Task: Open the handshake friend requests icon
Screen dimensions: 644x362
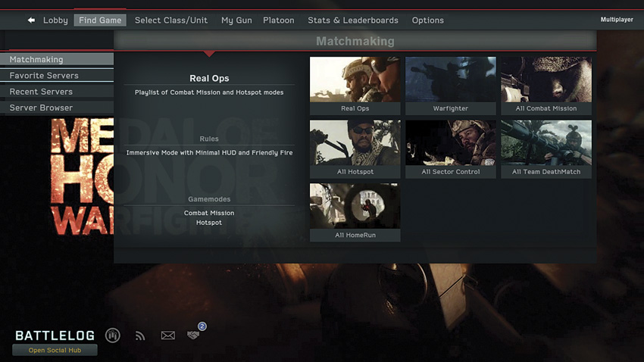Action: pyautogui.click(x=193, y=335)
